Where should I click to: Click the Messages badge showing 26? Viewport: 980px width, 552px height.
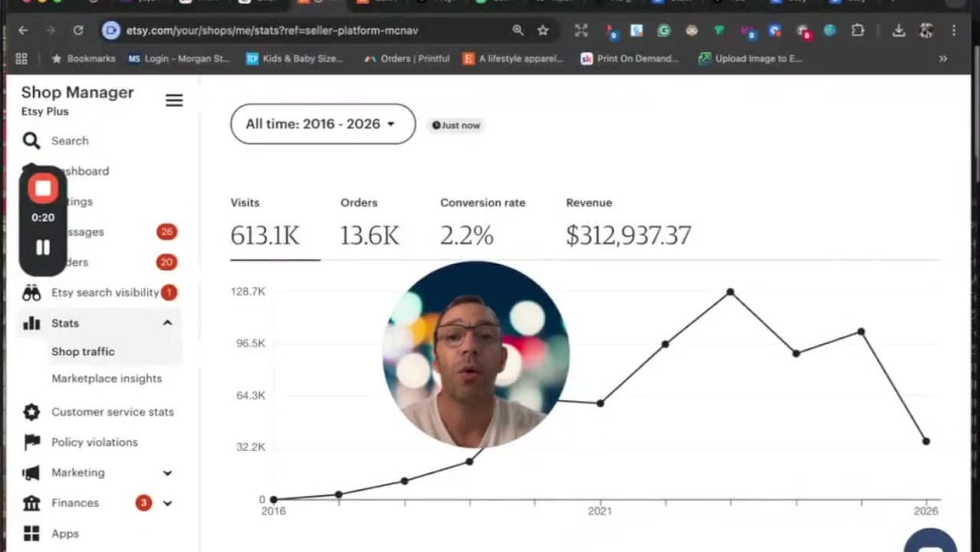pyautogui.click(x=167, y=232)
